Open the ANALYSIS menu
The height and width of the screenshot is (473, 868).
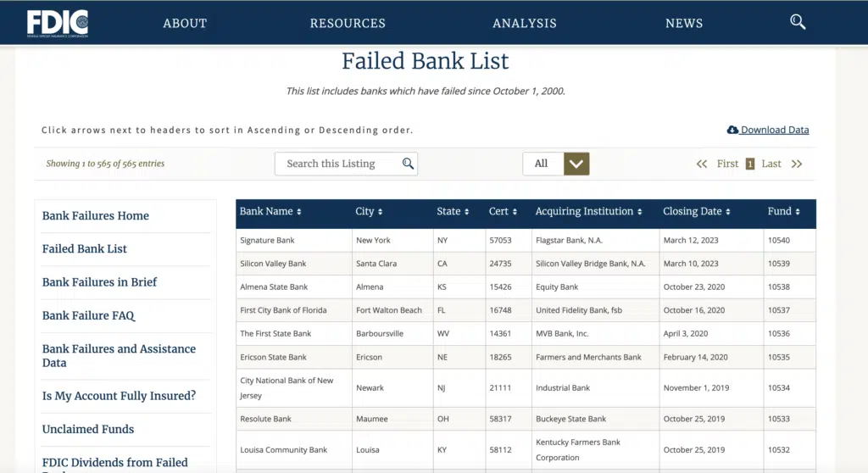coord(525,23)
